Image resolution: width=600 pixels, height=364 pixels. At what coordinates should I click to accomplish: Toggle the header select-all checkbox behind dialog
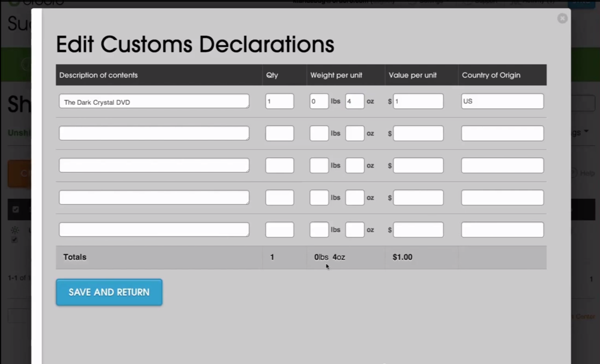pyautogui.click(x=16, y=209)
